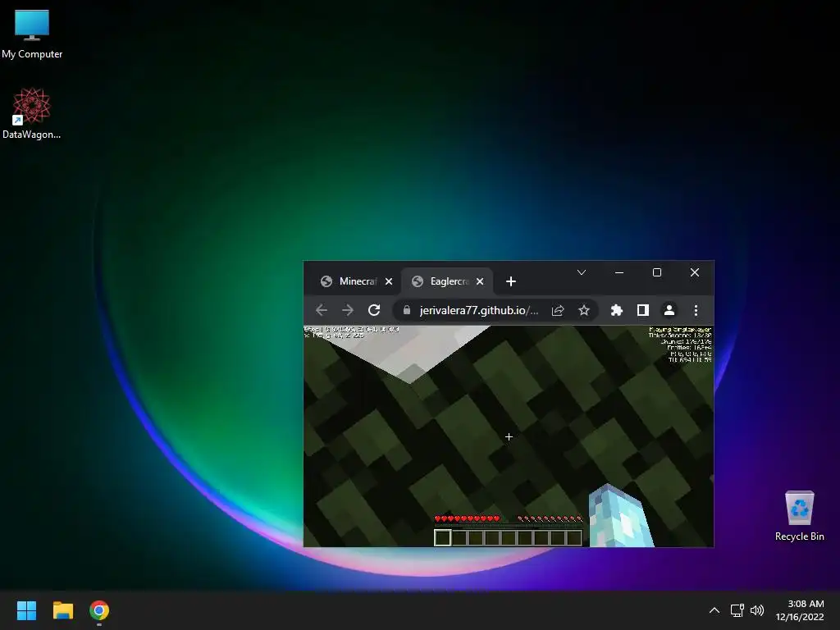Open Chrome tab search chevron
This screenshot has height=630, width=840.
(582, 272)
